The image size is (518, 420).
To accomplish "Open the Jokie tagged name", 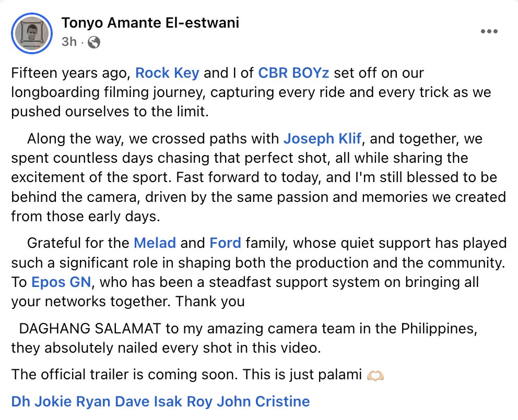I will pos(53,402).
